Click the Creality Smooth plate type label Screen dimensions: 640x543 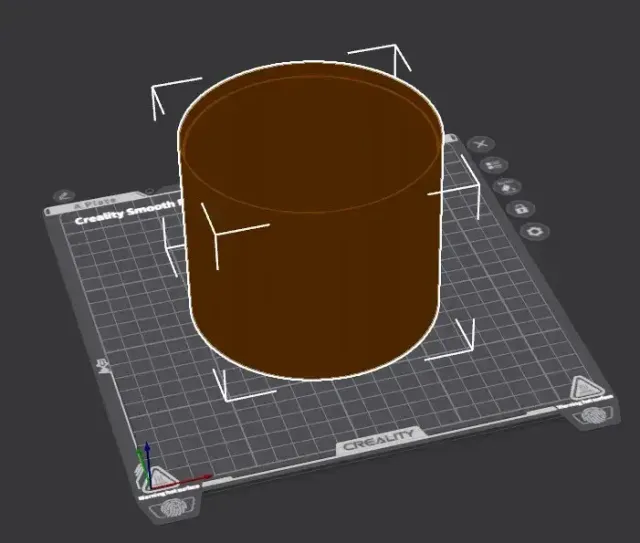pyautogui.click(x=127, y=213)
